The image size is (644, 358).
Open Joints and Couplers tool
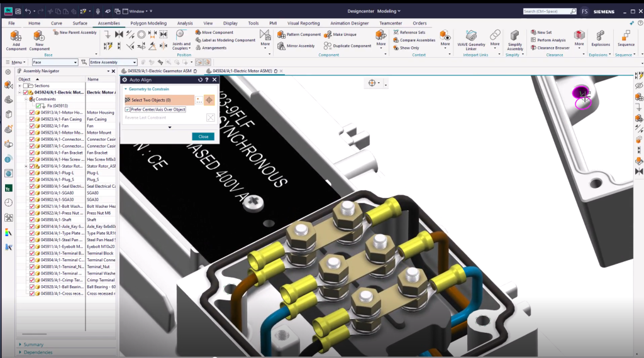(181, 40)
